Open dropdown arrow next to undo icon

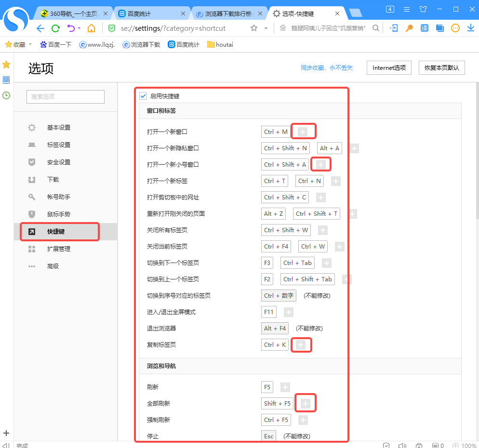79,28
